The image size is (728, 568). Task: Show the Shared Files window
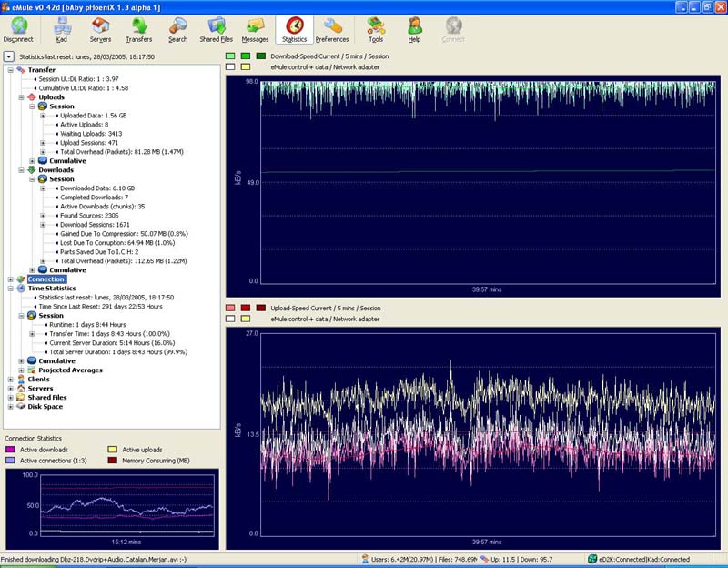[216, 29]
